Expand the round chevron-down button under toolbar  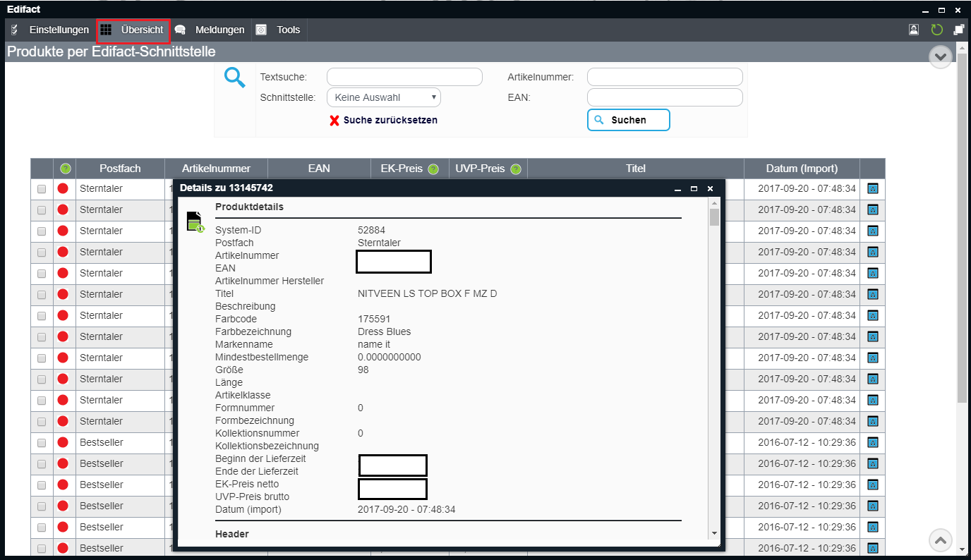pos(941,56)
